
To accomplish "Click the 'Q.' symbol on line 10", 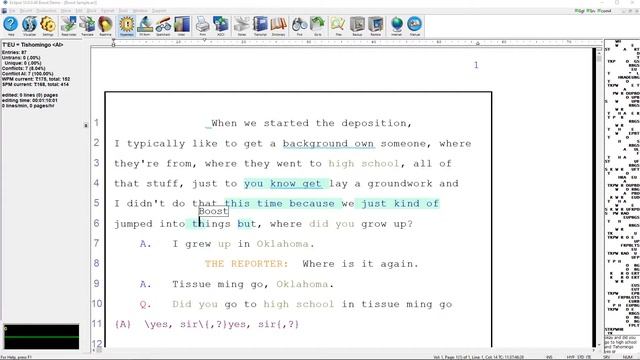I will point(146,304).
